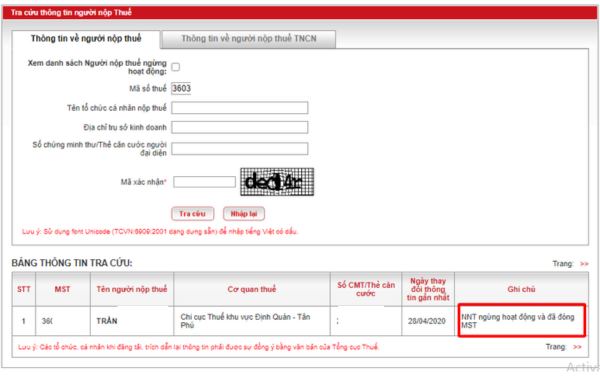The height and width of the screenshot is (378, 600).
Task: Focus the 'Tên tổ chức cá nhân nộp thuế' field
Action: (240, 108)
